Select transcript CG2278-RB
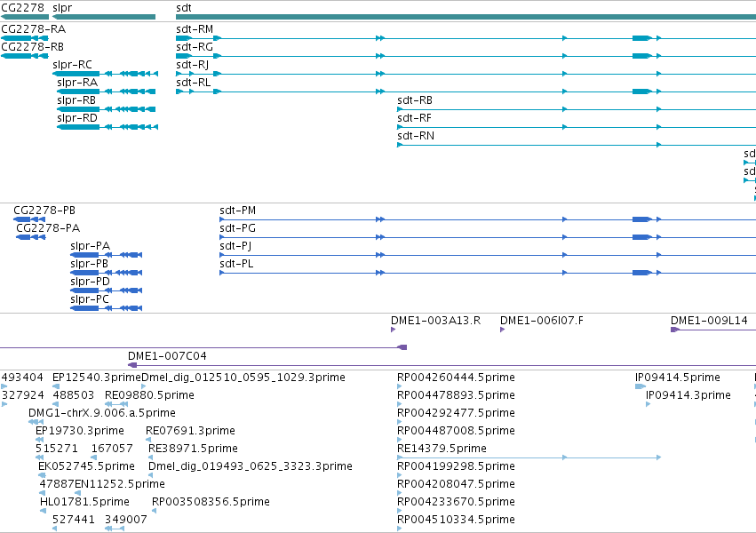 32,47
